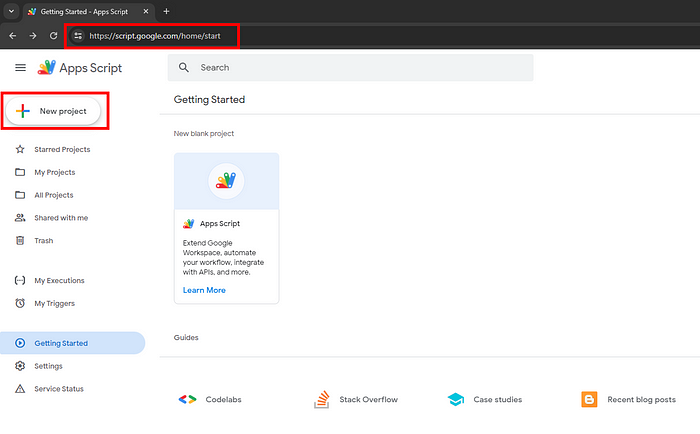The height and width of the screenshot is (434, 700).
Task: Click the search magnifier icon
Action: click(184, 67)
